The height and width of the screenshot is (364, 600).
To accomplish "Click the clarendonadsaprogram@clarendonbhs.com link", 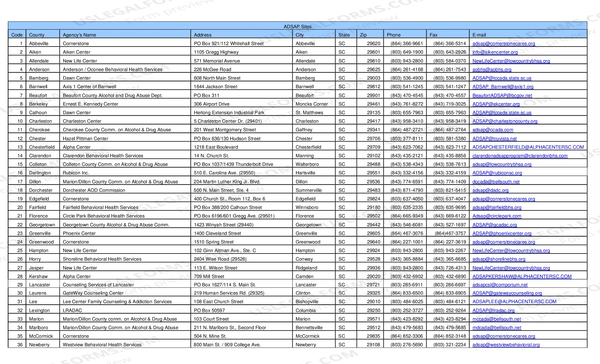I will point(520,156).
